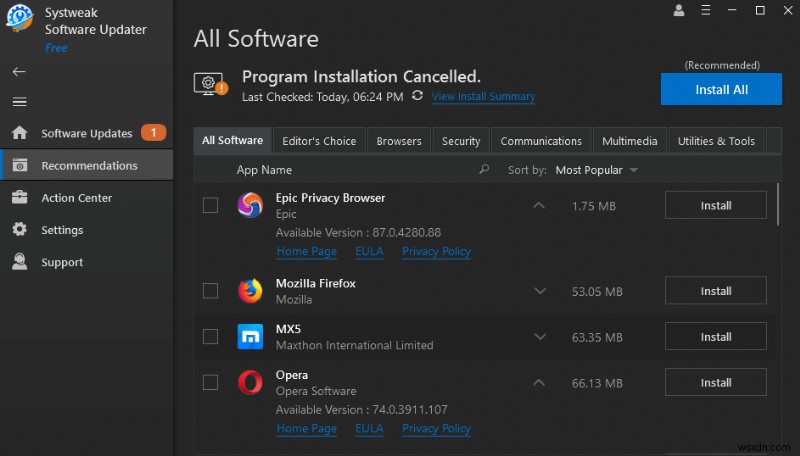Tick the Epic Privacy Browser checkbox
Image resolution: width=800 pixels, height=456 pixels.
pos(210,205)
